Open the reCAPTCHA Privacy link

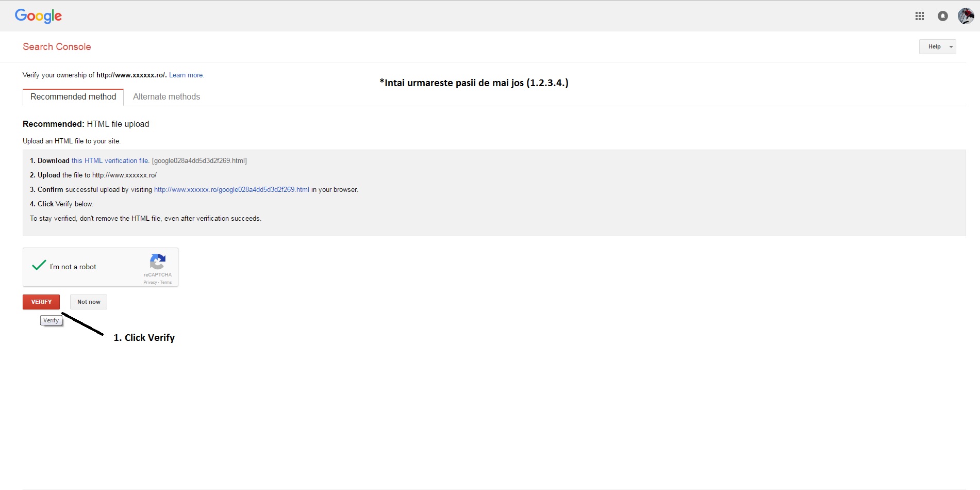pyautogui.click(x=150, y=282)
